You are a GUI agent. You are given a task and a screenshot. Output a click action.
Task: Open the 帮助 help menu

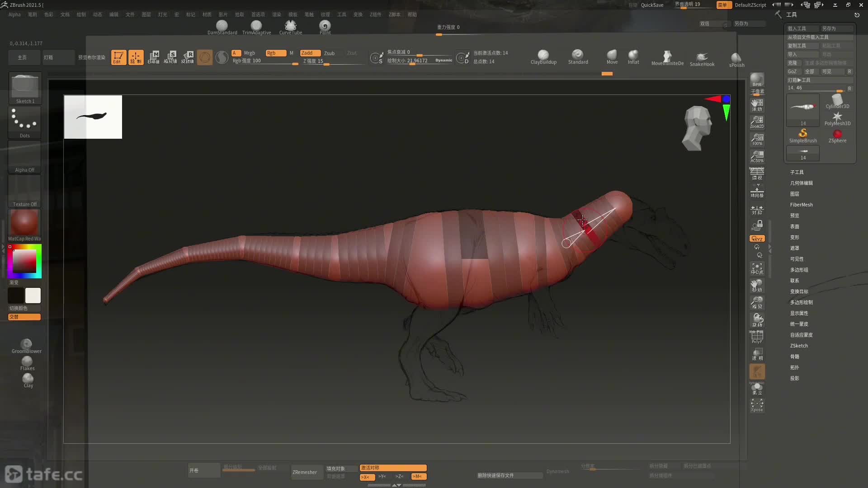[x=412, y=14]
